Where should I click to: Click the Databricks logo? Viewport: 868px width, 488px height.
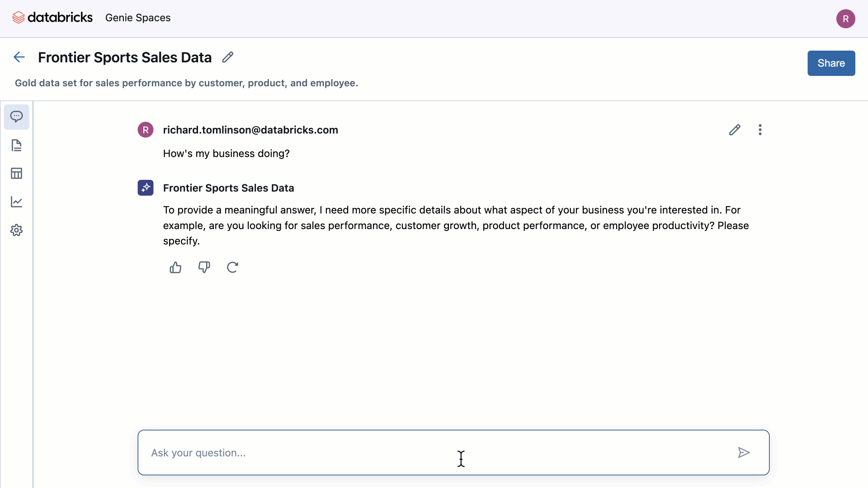click(x=52, y=18)
